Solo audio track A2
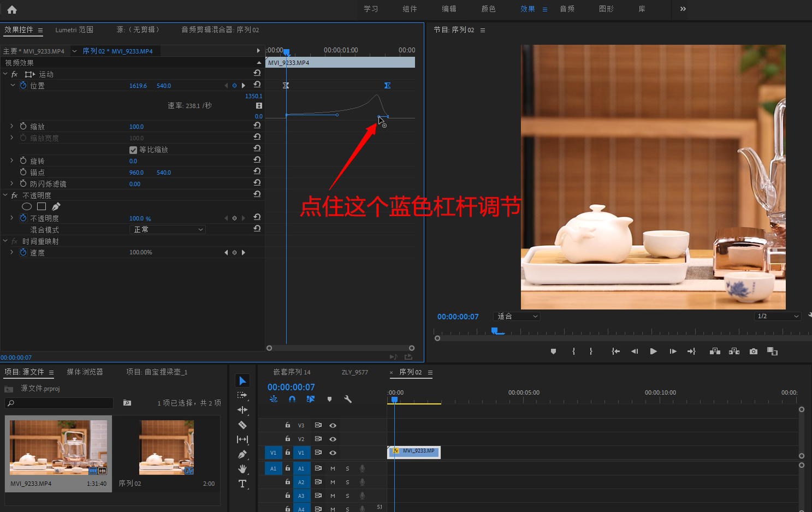 347,482
